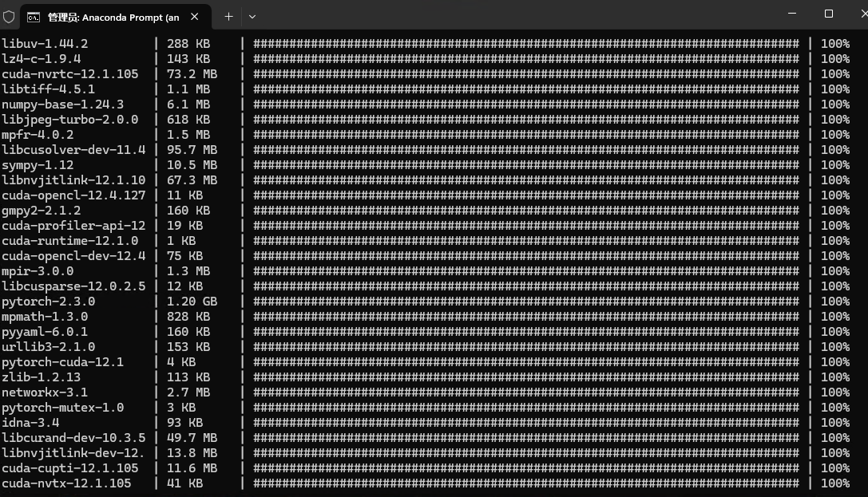Click the 73.2 MB size value

[x=192, y=74]
